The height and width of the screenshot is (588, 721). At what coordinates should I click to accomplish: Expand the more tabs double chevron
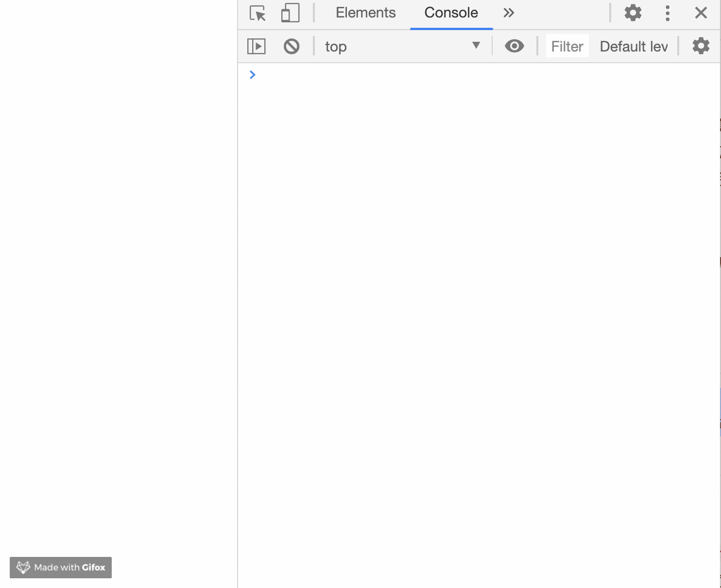point(508,13)
